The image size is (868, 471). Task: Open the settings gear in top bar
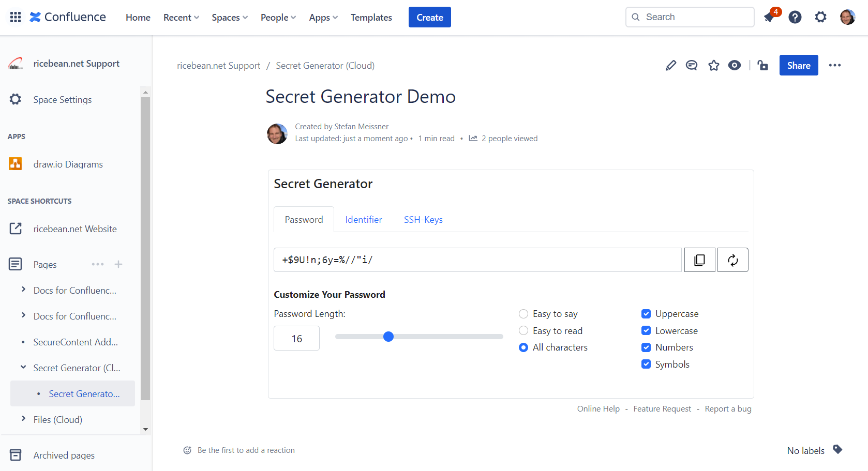click(x=821, y=17)
